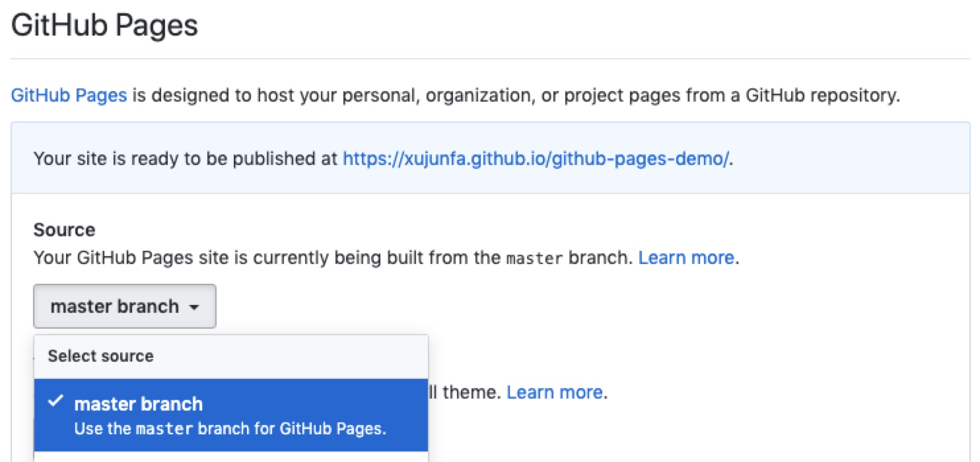Open the xujunfa.github.io github-pages-demo URL
Image resolution: width=980 pixels, height=462 pixels.
pos(536,158)
